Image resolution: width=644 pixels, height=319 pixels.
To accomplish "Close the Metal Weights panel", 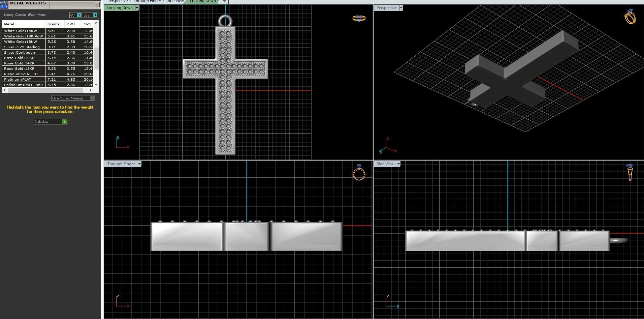I will pos(97,4).
